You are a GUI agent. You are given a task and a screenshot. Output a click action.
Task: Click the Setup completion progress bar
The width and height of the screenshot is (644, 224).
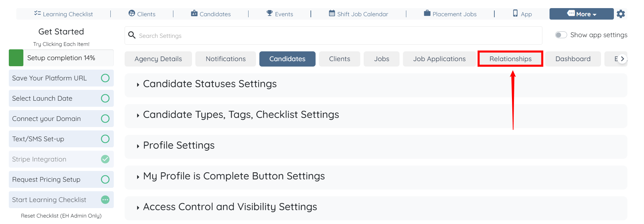[61, 58]
